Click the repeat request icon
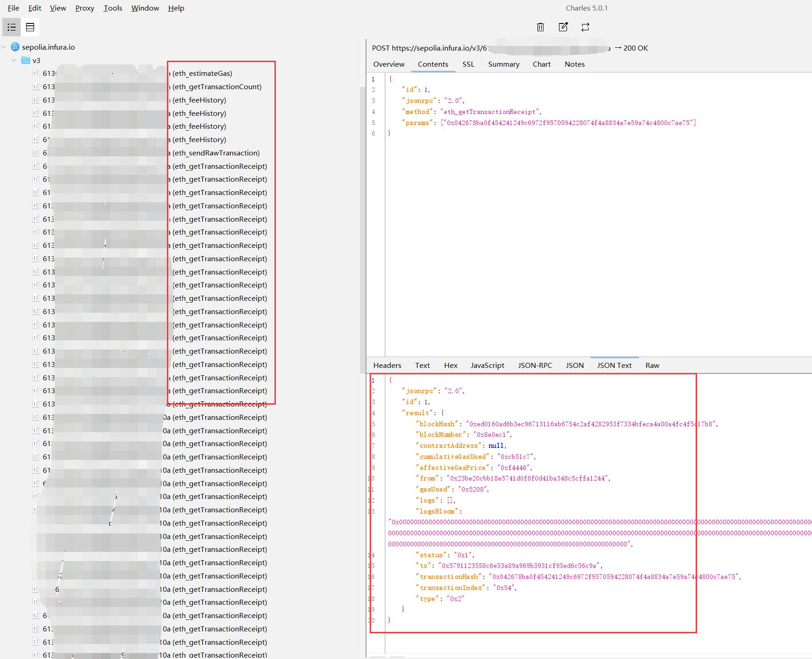 click(585, 27)
